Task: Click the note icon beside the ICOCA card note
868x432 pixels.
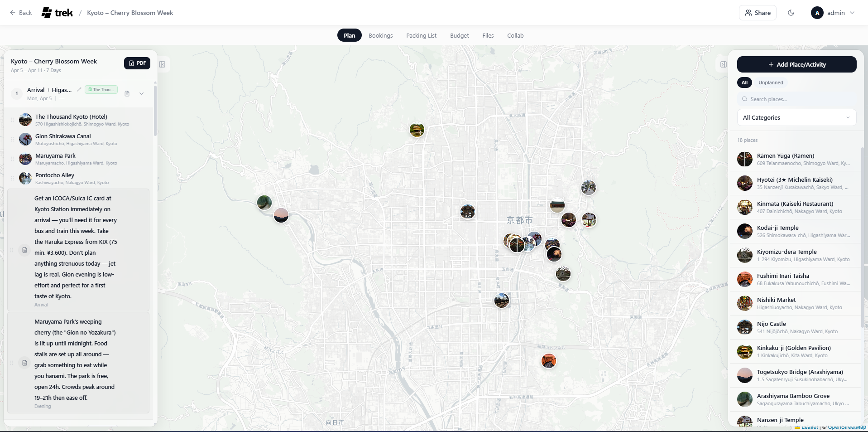Action: tap(25, 250)
